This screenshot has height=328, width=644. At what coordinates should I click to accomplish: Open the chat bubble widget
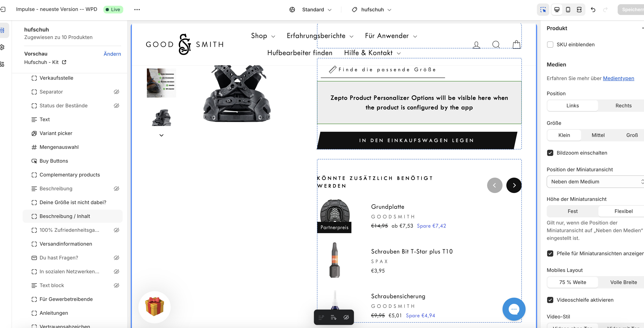514,309
